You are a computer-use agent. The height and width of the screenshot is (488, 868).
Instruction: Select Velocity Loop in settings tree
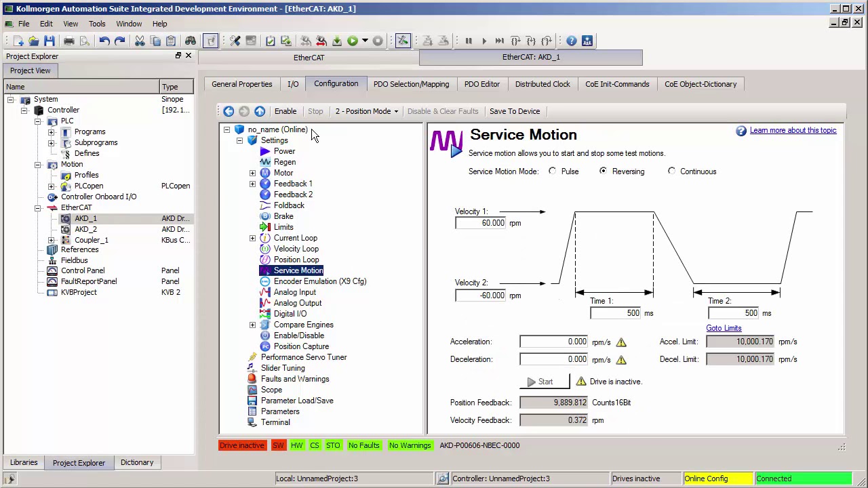tap(296, 249)
